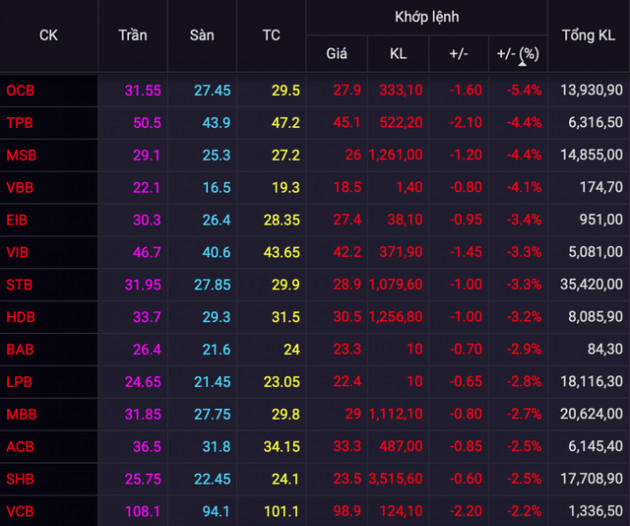Click VCB change value -2.20
This screenshot has height=526, width=630.
point(466,511)
